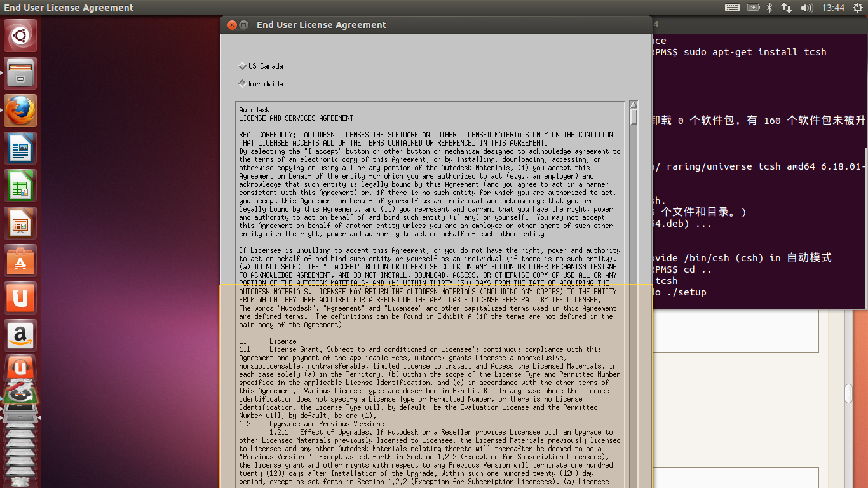The width and height of the screenshot is (868, 488).
Task: Click the license scrollbar up arrow
Action: pyautogui.click(x=634, y=105)
